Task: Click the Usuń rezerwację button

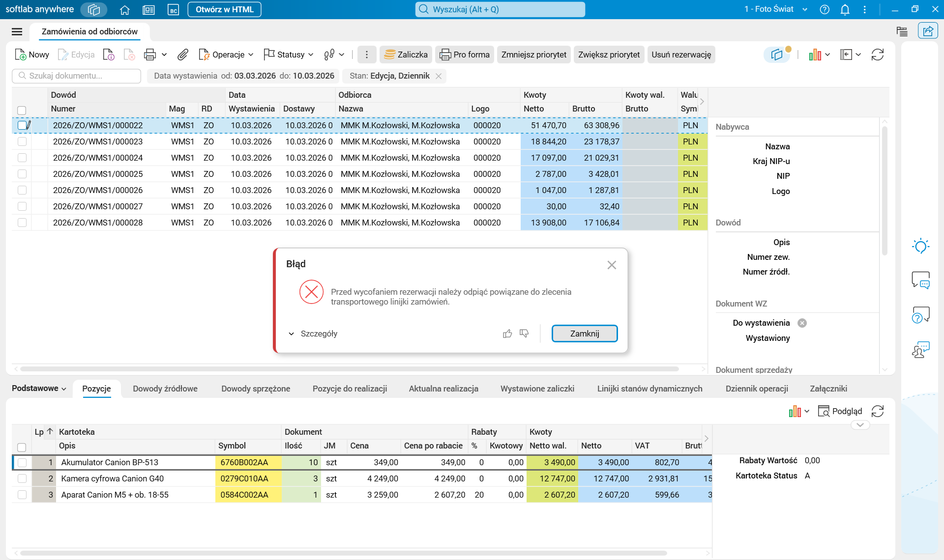Action: tap(681, 55)
